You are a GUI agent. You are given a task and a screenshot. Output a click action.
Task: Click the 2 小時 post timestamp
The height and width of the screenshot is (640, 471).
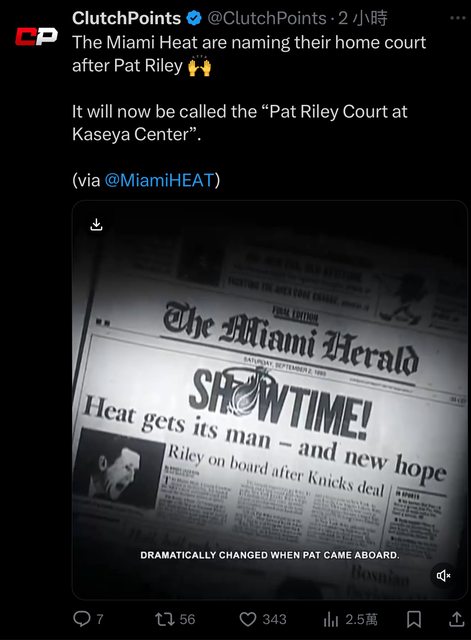coord(363,18)
